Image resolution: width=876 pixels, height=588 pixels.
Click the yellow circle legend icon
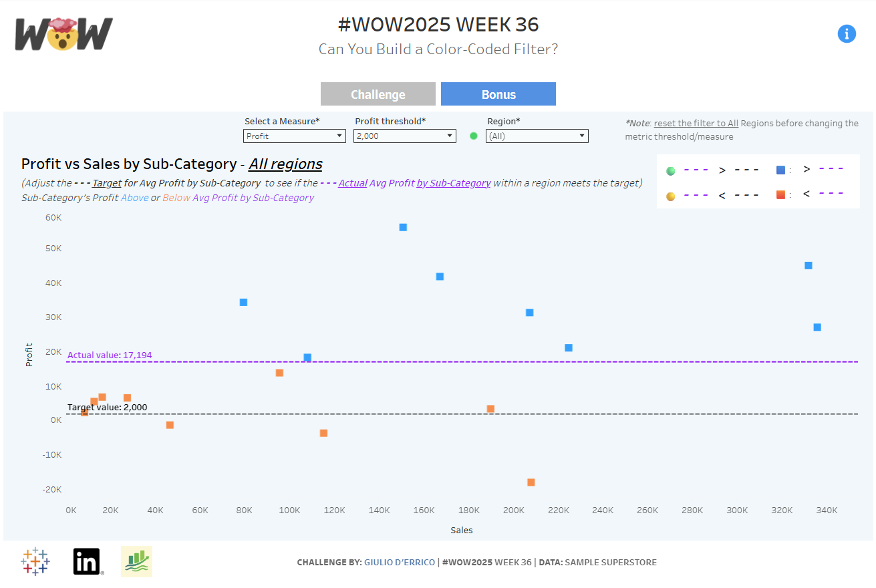point(671,196)
